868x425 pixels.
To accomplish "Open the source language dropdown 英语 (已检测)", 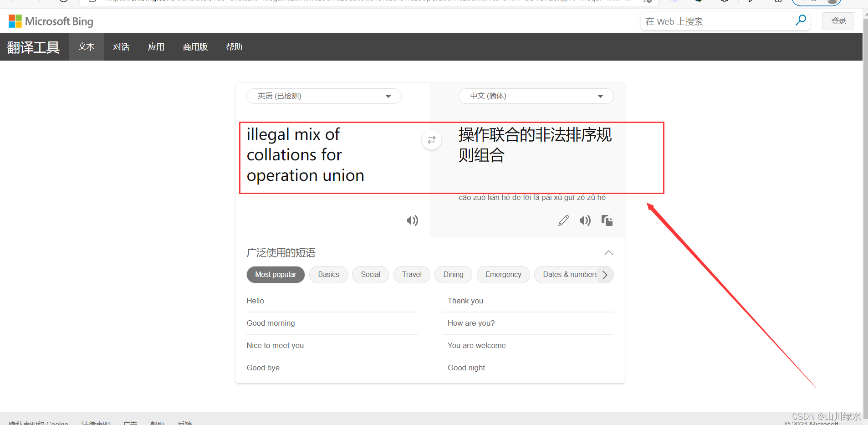I will tap(324, 96).
